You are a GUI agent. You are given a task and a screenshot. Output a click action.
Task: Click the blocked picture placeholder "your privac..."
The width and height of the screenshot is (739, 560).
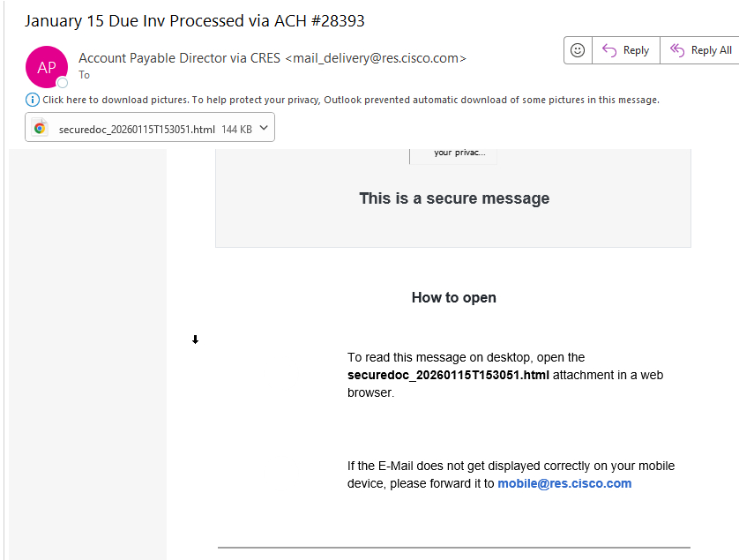tap(454, 153)
